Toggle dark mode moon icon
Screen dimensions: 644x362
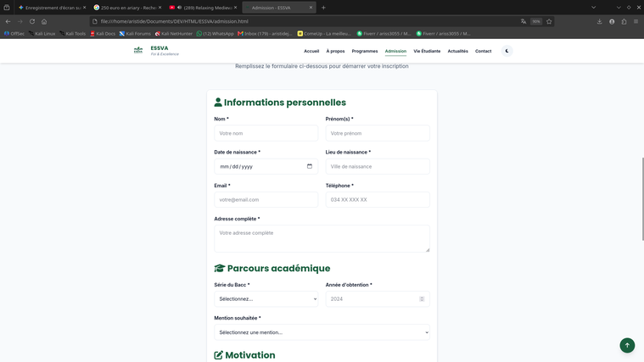[x=507, y=51]
